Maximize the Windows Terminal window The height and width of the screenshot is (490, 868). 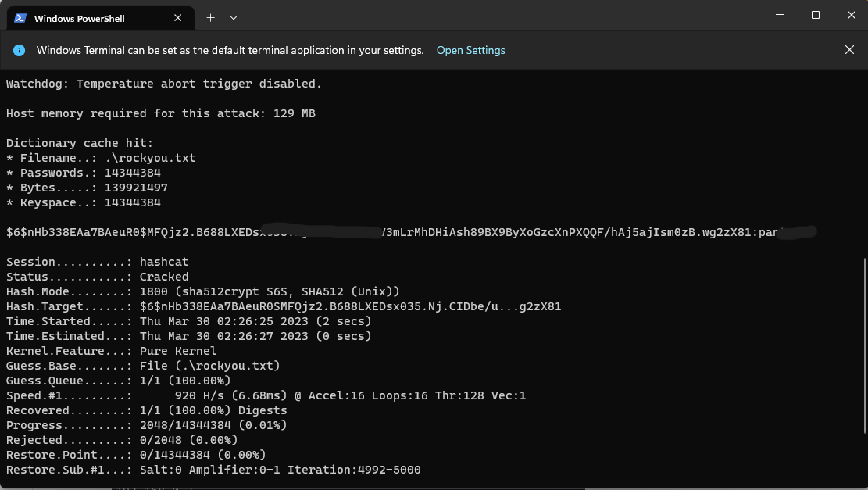point(815,15)
